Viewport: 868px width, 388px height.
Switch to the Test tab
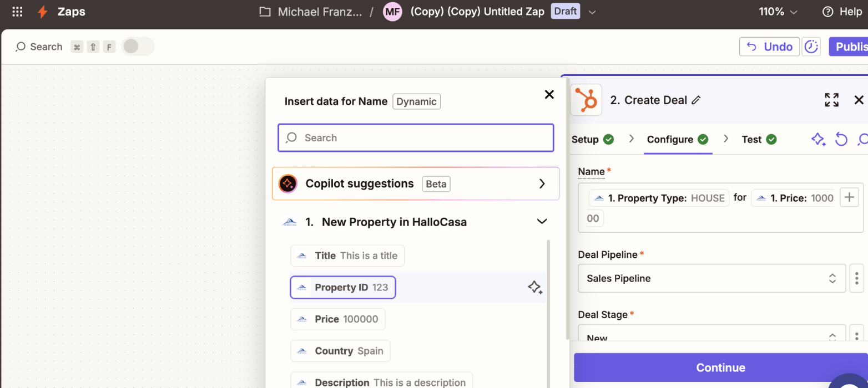(x=759, y=139)
